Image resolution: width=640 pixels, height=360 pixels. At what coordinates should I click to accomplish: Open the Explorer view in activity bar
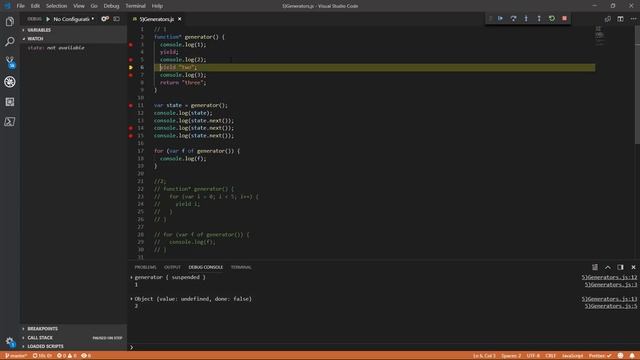10,22
